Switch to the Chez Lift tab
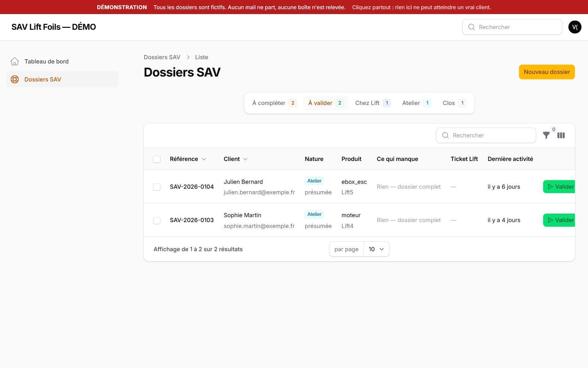 [373, 103]
